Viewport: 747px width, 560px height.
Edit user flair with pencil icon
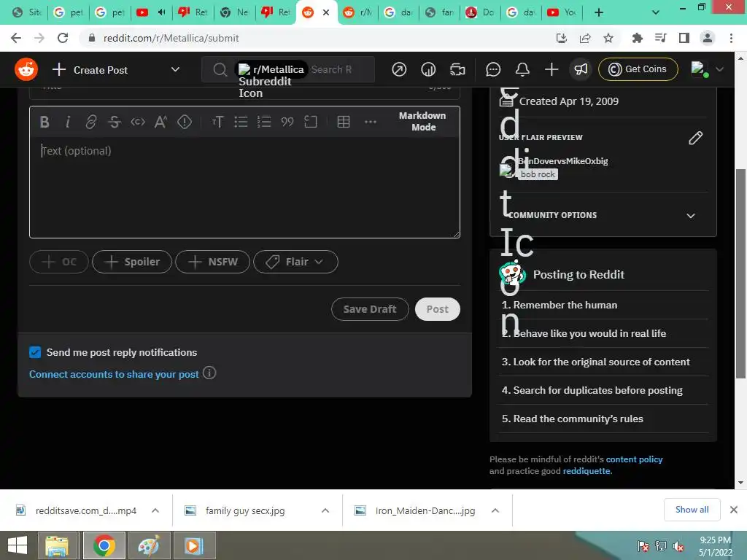point(695,138)
